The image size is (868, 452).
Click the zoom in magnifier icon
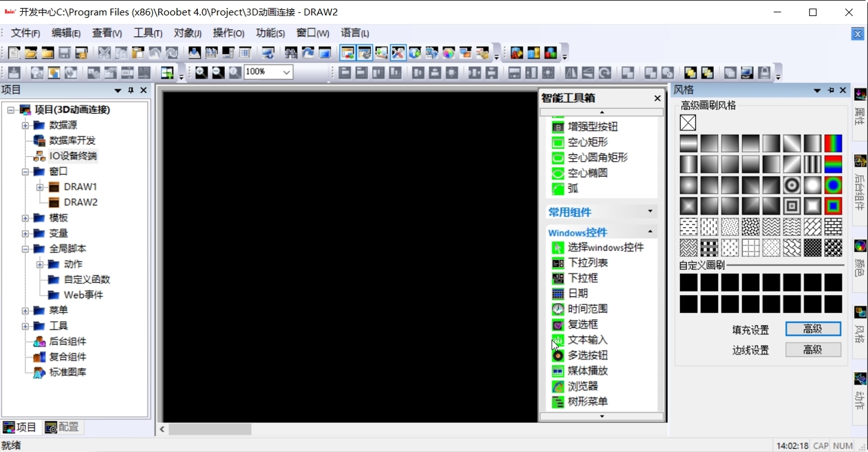201,73
